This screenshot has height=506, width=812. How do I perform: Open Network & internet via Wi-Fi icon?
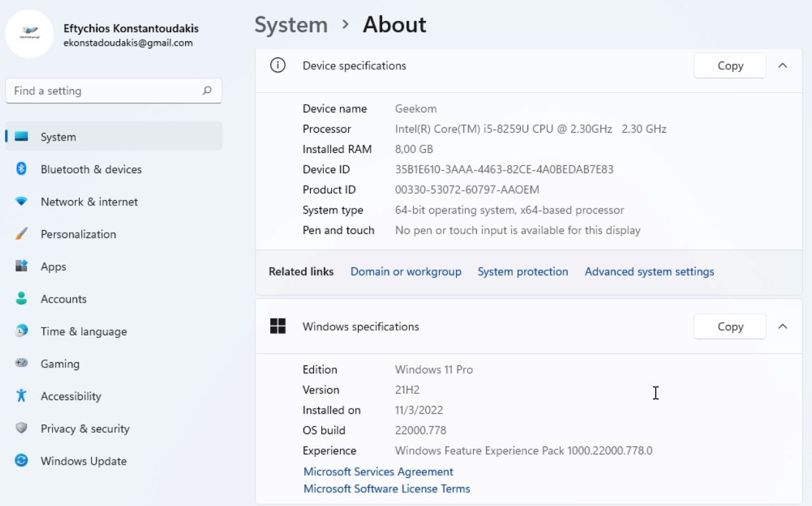pos(21,202)
